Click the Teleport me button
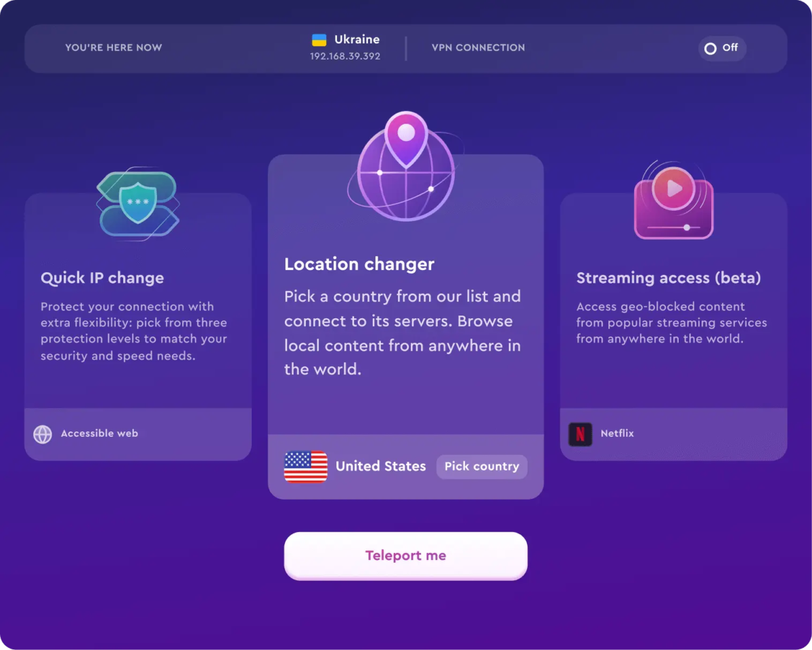This screenshot has height=650, width=812. tap(405, 556)
